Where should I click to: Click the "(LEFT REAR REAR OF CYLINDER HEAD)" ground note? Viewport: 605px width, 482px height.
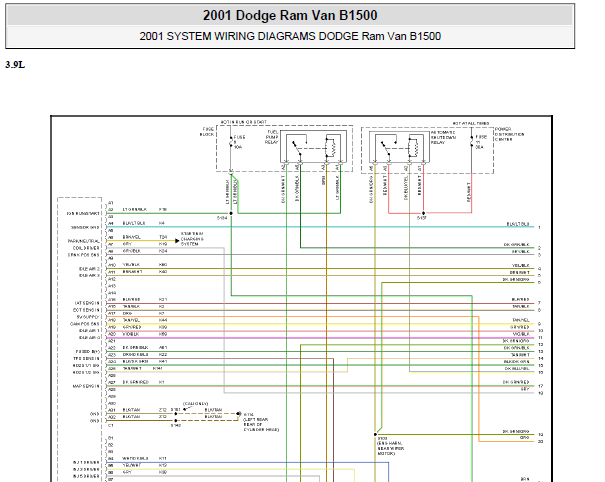(x=261, y=424)
